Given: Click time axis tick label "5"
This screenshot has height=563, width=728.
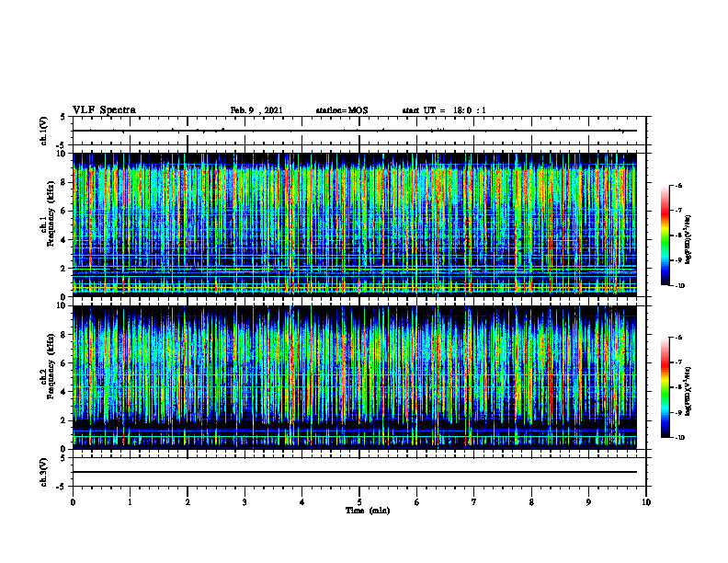Looking at the screenshot, I should pyautogui.click(x=359, y=502).
